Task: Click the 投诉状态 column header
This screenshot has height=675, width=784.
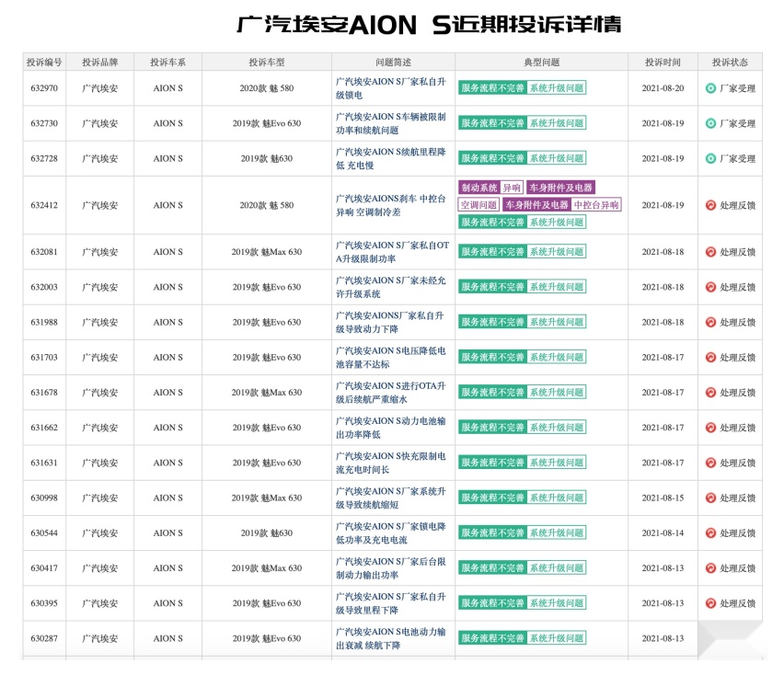Action: tap(730, 62)
